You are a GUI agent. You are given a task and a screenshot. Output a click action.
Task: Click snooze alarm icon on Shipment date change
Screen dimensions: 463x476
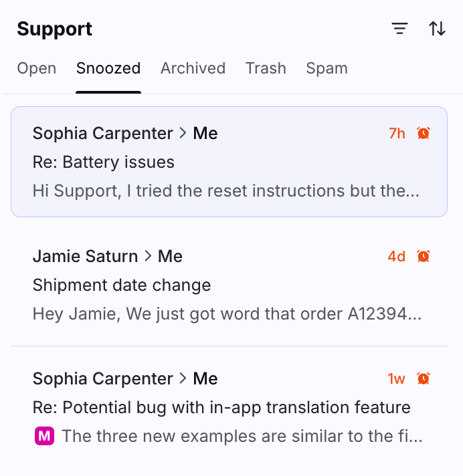click(423, 256)
